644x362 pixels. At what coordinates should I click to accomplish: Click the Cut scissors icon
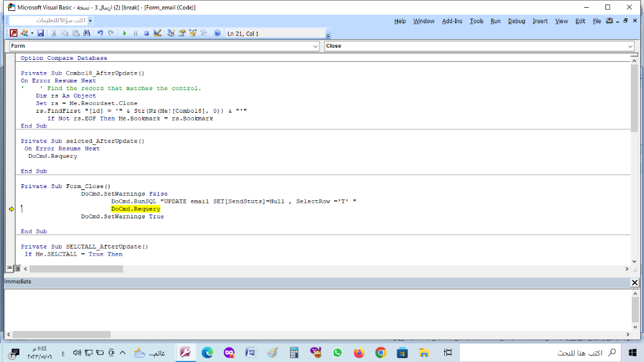54,33
